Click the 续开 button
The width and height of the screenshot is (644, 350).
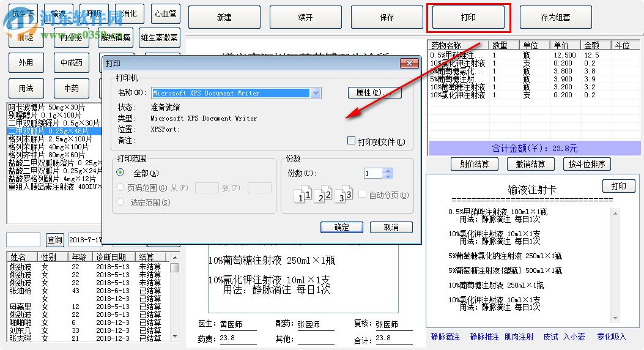tap(306, 17)
